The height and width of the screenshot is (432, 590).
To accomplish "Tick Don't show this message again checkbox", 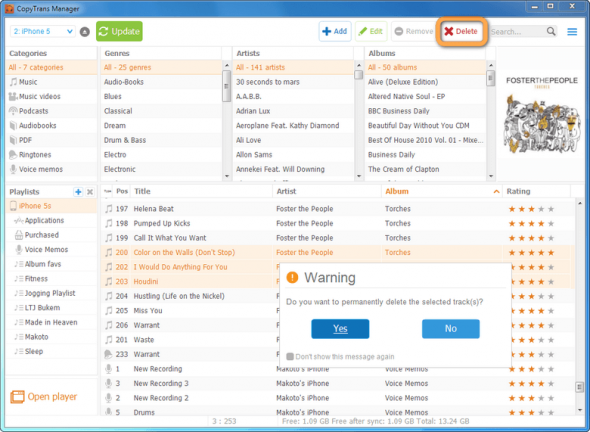I will (x=290, y=356).
